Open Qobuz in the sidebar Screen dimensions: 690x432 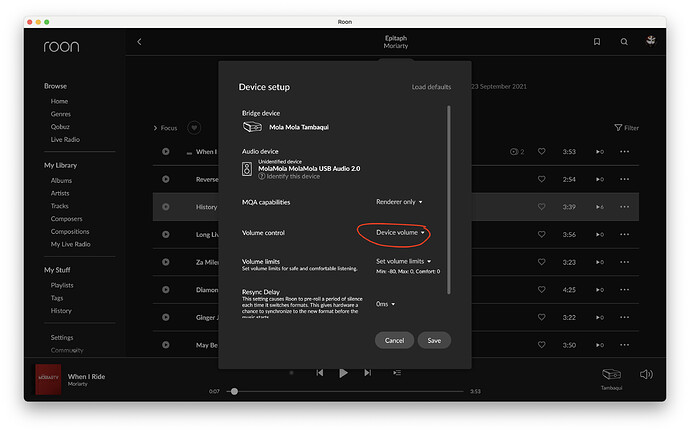tap(60, 127)
